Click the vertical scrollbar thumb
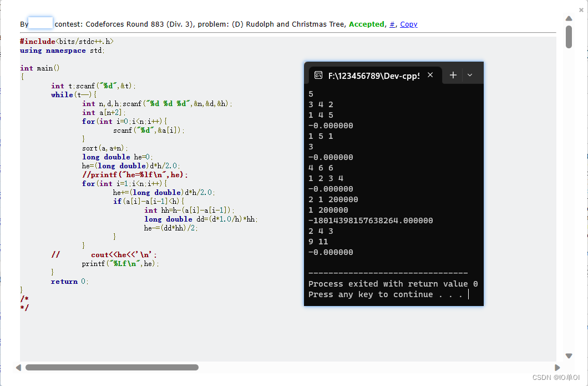This screenshot has height=386, width=588. [568, 38]
